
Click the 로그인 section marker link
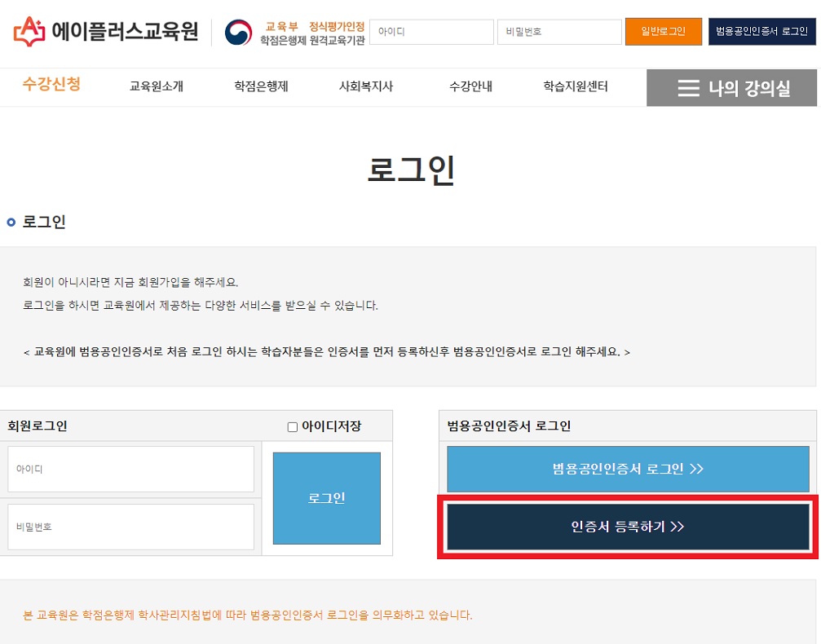[32, 221]
